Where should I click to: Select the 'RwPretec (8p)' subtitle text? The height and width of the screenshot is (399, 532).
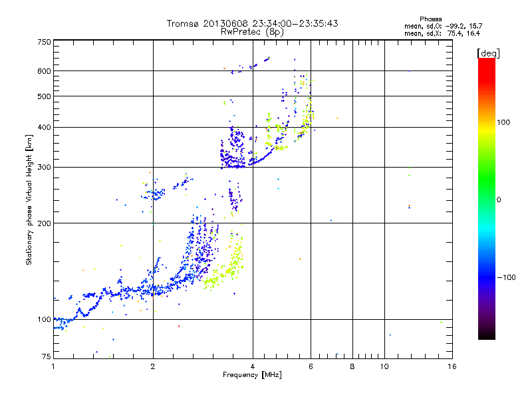[x=252, y=32]
